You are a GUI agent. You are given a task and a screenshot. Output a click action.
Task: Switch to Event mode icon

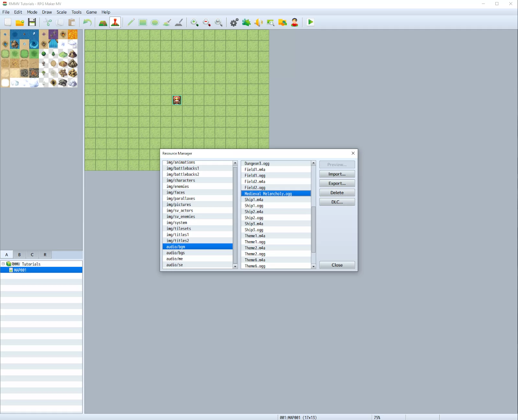click(115, 22)
